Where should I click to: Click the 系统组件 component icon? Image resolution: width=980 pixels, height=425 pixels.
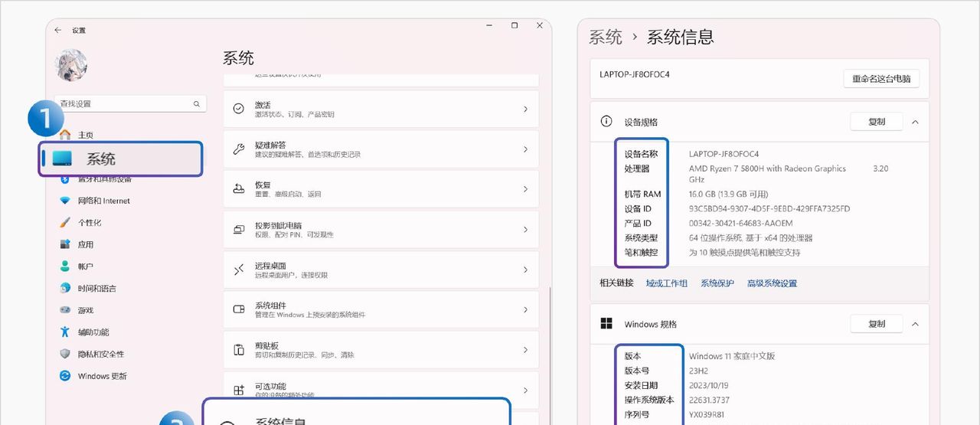pos(239,310)
